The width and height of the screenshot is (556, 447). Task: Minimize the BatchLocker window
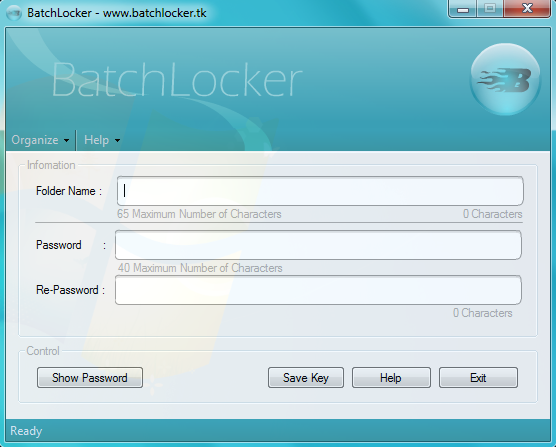tap(463, 9)
